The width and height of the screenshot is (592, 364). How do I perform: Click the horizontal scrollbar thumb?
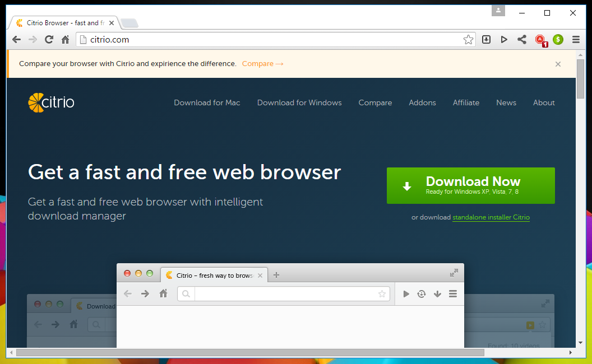click(250, 353)
